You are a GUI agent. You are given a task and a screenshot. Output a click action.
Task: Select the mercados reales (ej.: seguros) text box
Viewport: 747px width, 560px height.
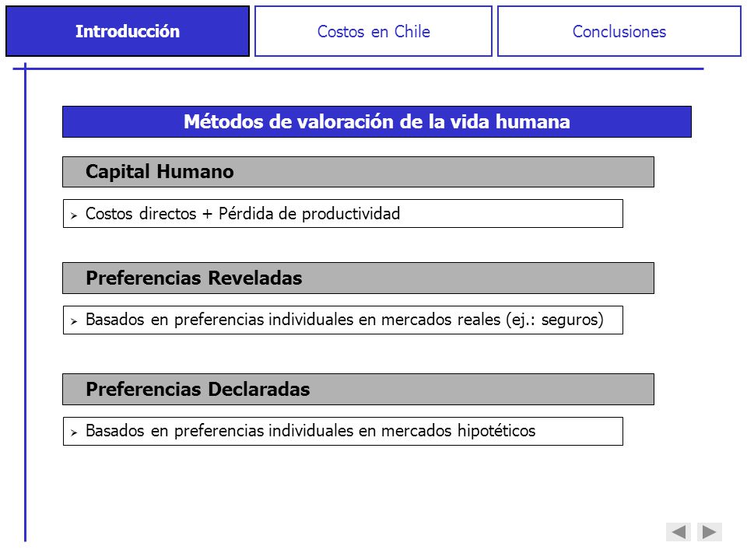[x=343, y=320]
